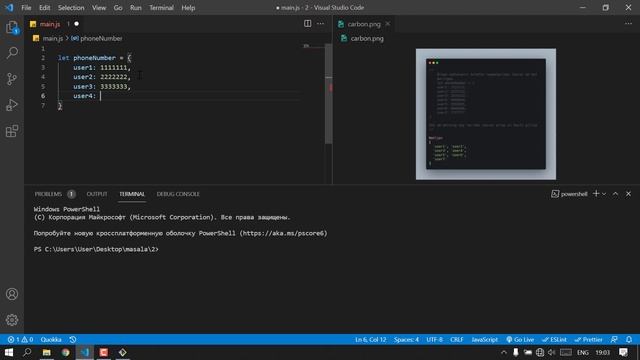Click Ln 6, Col 12 cursor position

coord(370,340)
